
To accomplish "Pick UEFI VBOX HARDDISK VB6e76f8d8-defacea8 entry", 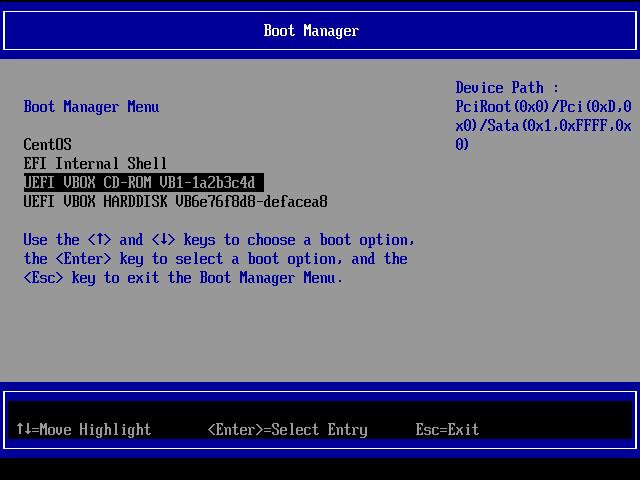I will tap(176, 202).
